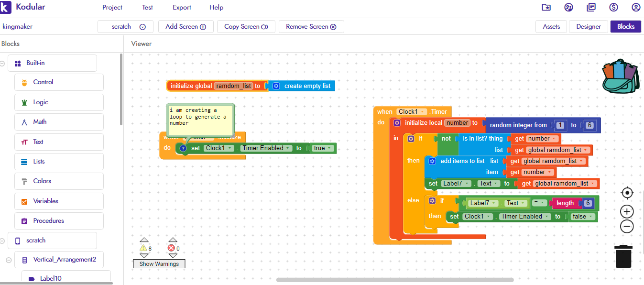Click the Show Warnings button
The width and height of the screenshot is (644, 285).
pos(159,264)
